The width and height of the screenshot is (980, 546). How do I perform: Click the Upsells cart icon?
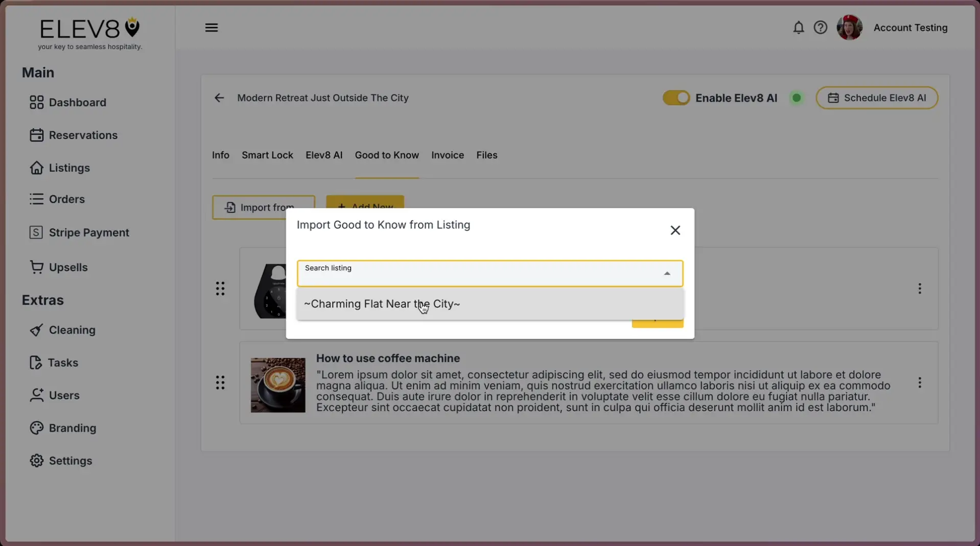pyautogui.click(x=35, y=267)
